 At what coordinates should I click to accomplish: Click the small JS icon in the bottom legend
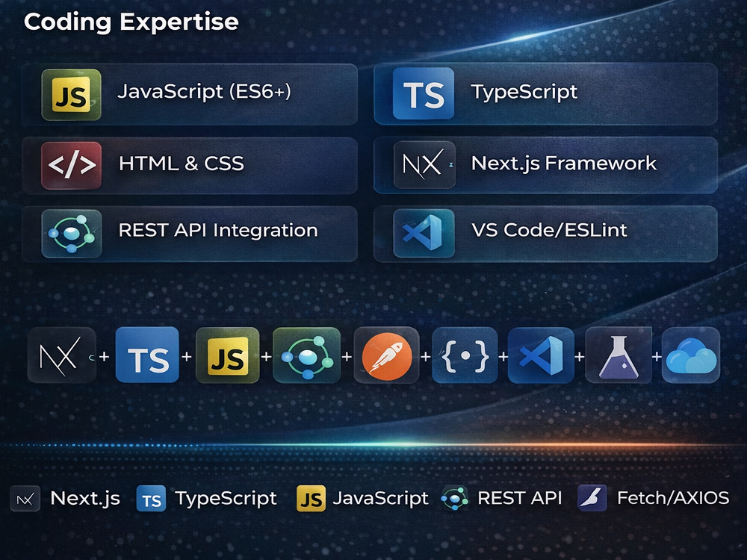click(x=311, y=499)
